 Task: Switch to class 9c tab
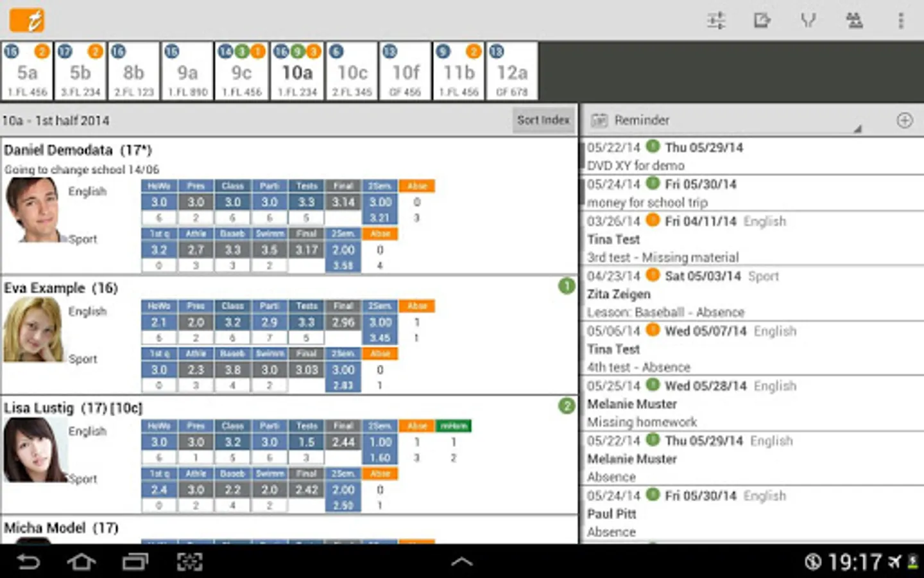241,71
